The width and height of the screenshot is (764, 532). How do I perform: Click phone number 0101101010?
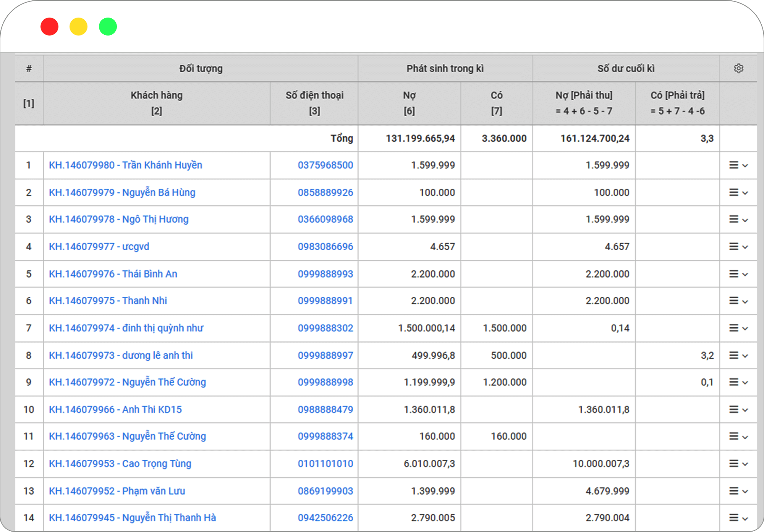325,464
